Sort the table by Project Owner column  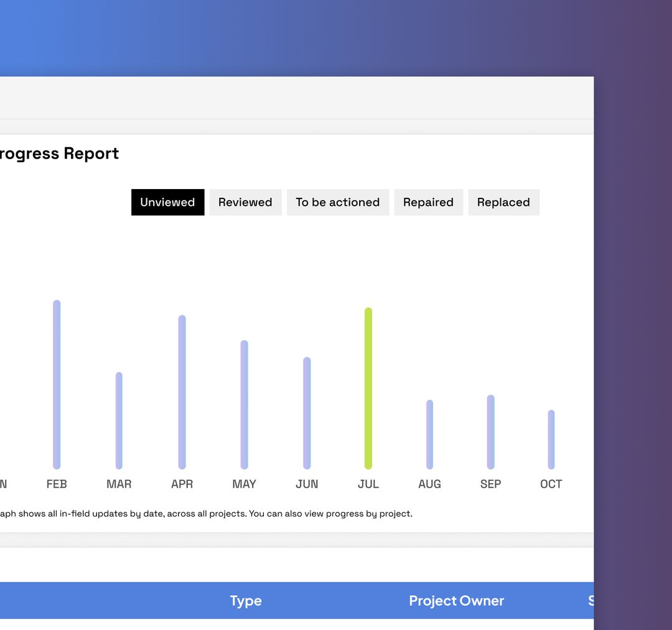tap(456, 600)
